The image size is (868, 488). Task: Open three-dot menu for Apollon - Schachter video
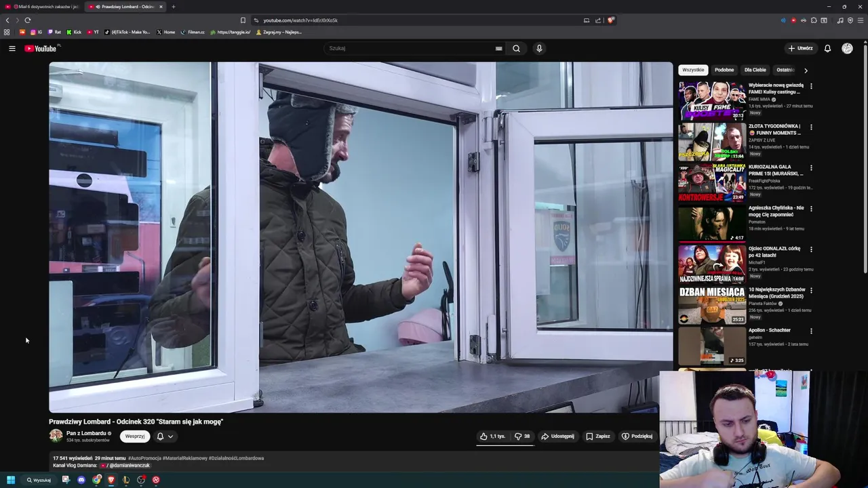(811, 331)
